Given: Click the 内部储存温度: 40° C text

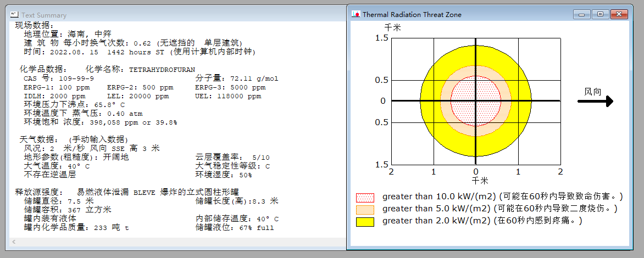Looking at the screenshot, I should click(237, 218).
